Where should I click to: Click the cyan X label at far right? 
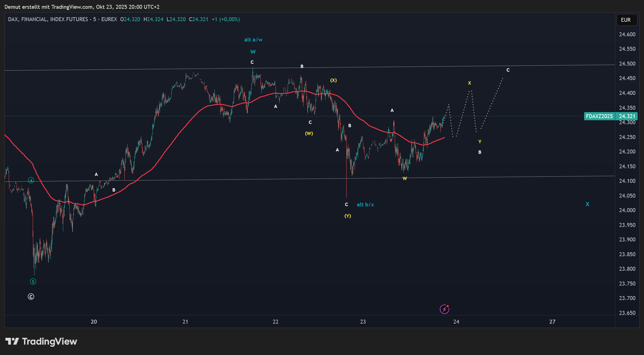coord(587,204)
